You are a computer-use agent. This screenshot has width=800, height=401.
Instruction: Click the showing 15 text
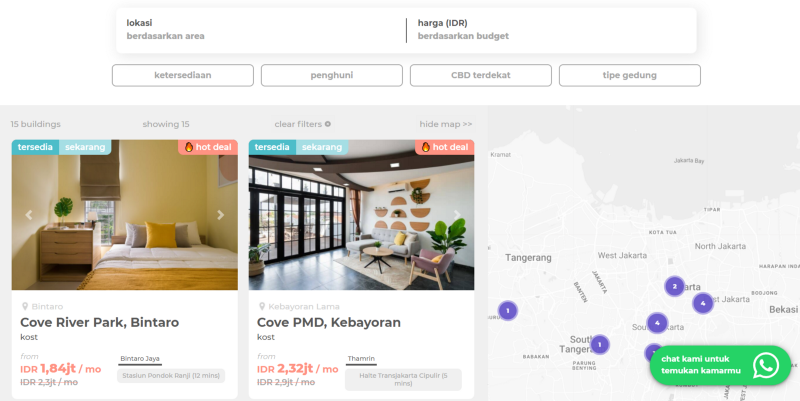coord(166,124)
